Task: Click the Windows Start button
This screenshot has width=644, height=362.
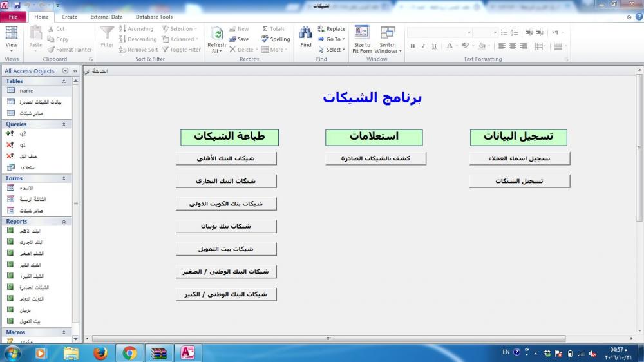Action: tap(12, 353)
